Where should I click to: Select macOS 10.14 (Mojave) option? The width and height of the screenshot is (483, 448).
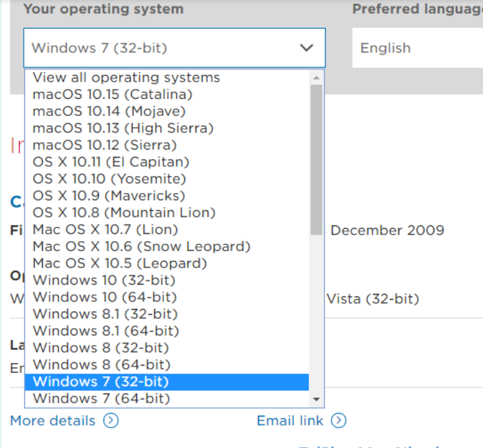[109, 111]
